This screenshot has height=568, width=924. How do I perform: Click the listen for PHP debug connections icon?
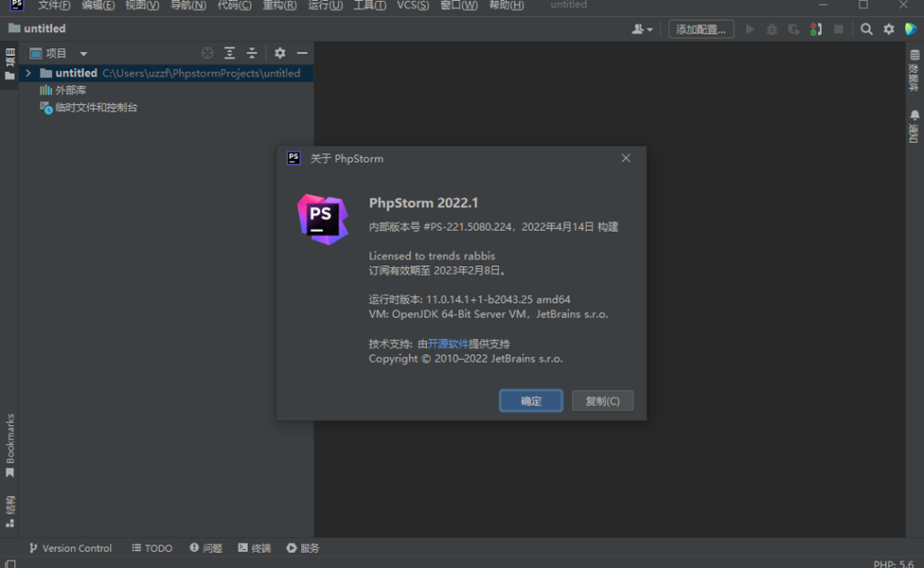816,28
